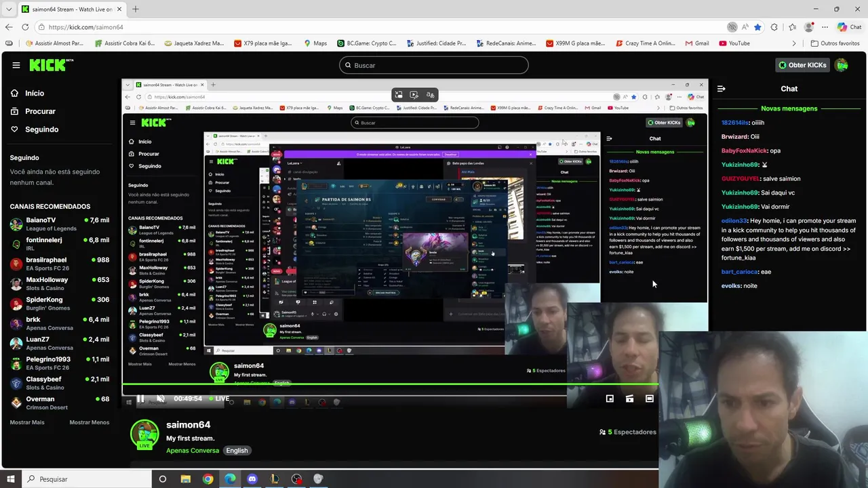Open the Kick hamburger menu
The image size is (868, 488).
click(16, 65)
